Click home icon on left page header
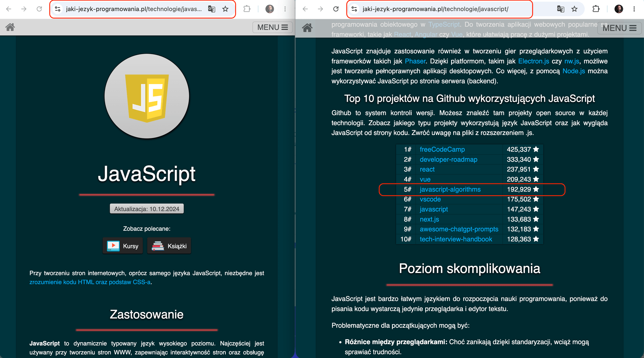The height and width of the screenshot is (358, 644). click(x=10, y=27)
